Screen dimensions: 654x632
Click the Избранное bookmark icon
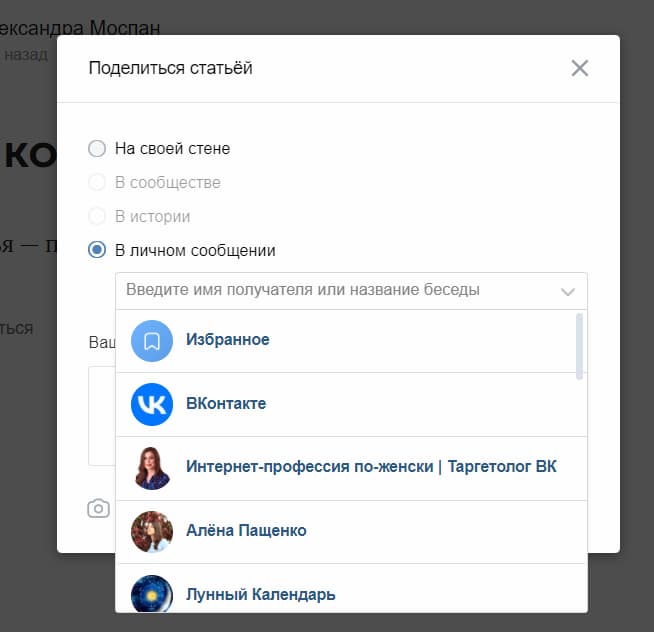click(152, 341)
